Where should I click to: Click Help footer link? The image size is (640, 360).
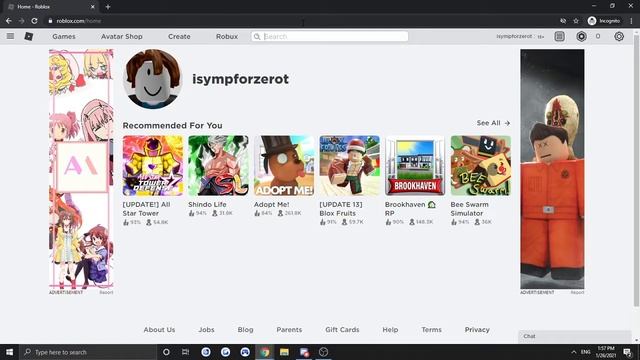coord(390,329)
